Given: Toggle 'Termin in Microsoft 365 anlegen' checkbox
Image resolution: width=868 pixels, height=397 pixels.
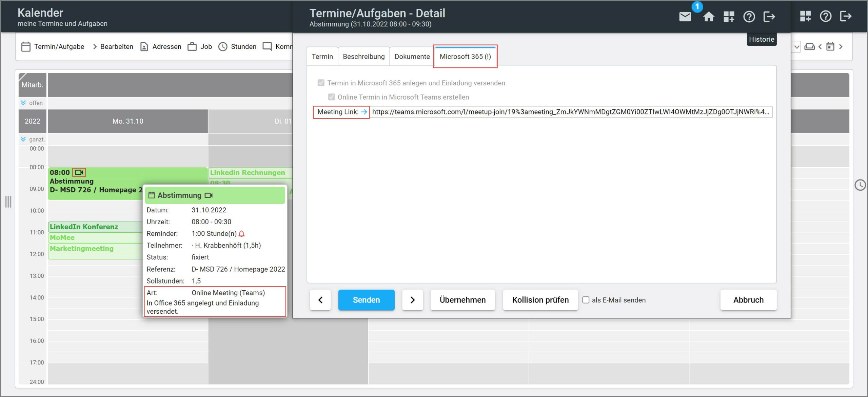Looking at the screenshot, I should (x=321, y=83).
